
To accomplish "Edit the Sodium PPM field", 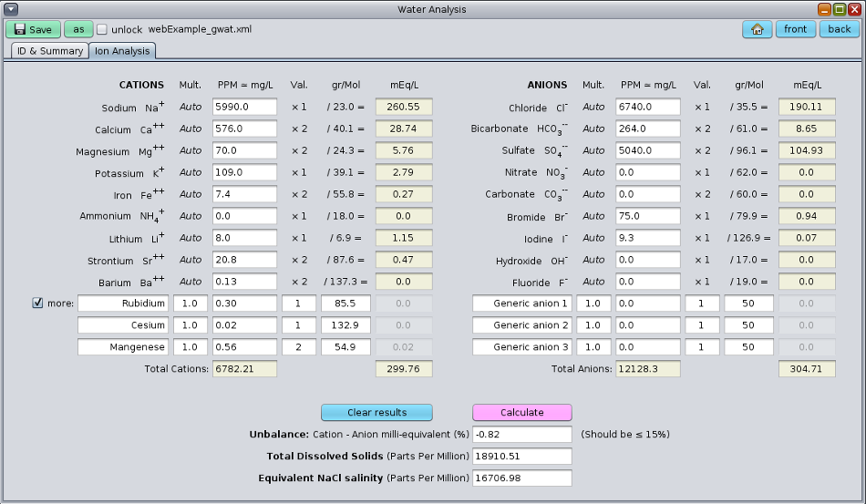I will (x=244, y=107).
